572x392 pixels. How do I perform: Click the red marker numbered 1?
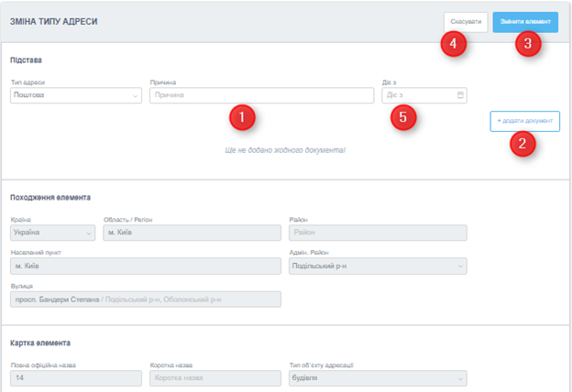click(241, 117)
